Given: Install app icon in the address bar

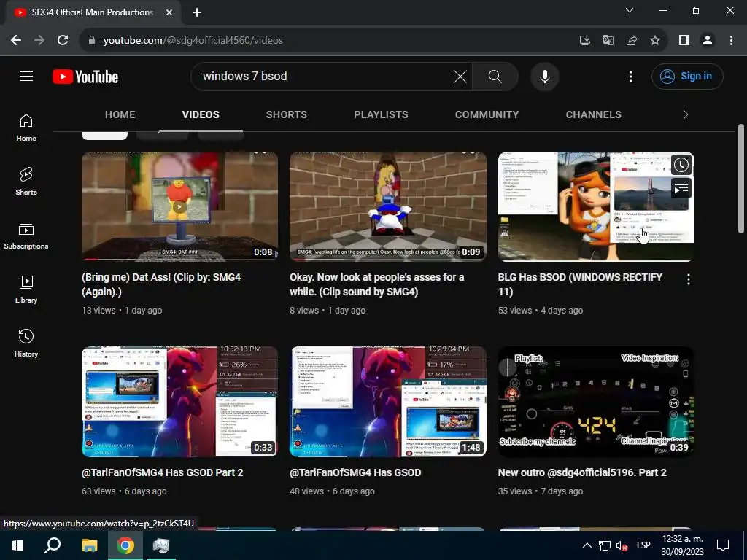Looking at the screenshot, I should [585, 41].
